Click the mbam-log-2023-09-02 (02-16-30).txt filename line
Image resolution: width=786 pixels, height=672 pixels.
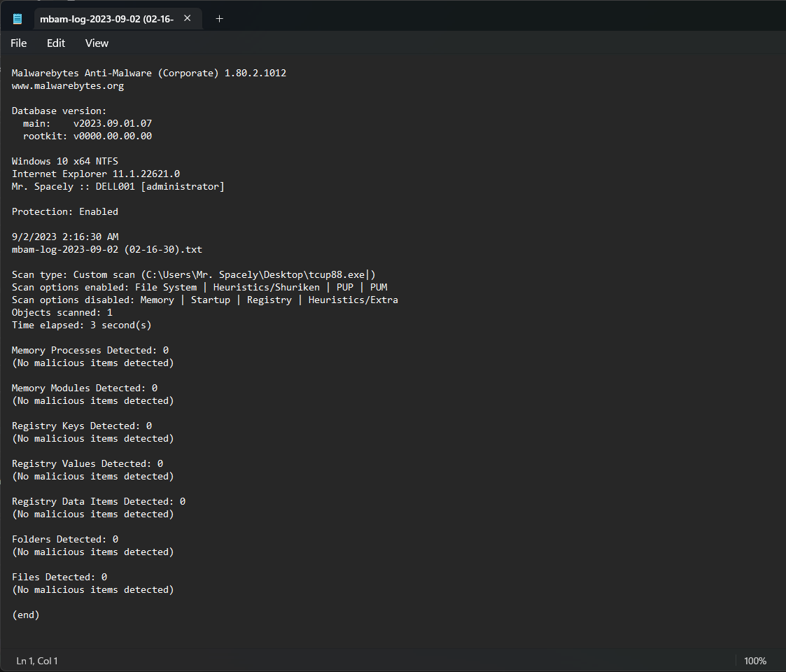coord(107,249)
